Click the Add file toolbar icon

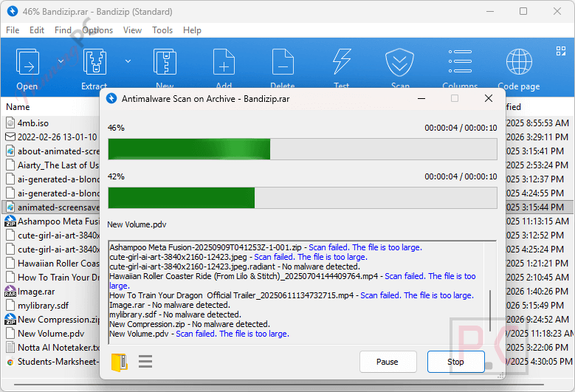click(224, 62)
